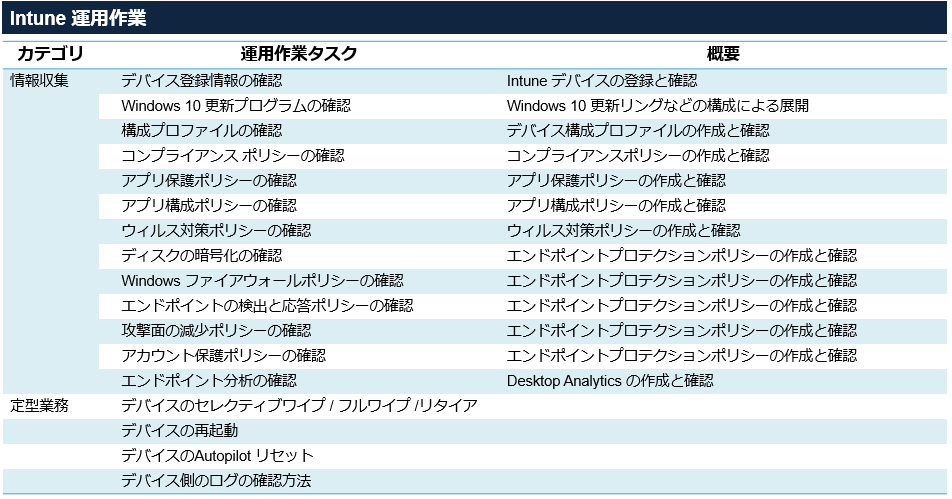Click overview 'Intune デバイスの登録と確認'

coord(602,81)
